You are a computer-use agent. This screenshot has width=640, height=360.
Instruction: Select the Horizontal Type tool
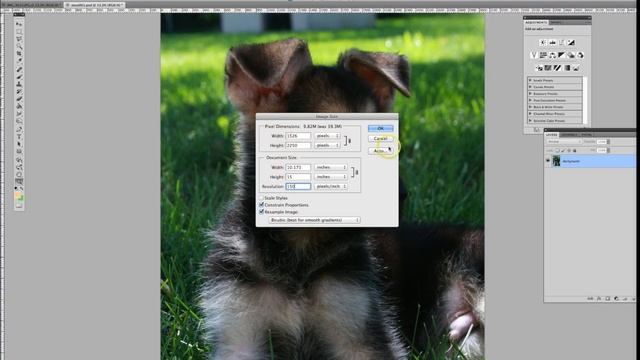19,136
